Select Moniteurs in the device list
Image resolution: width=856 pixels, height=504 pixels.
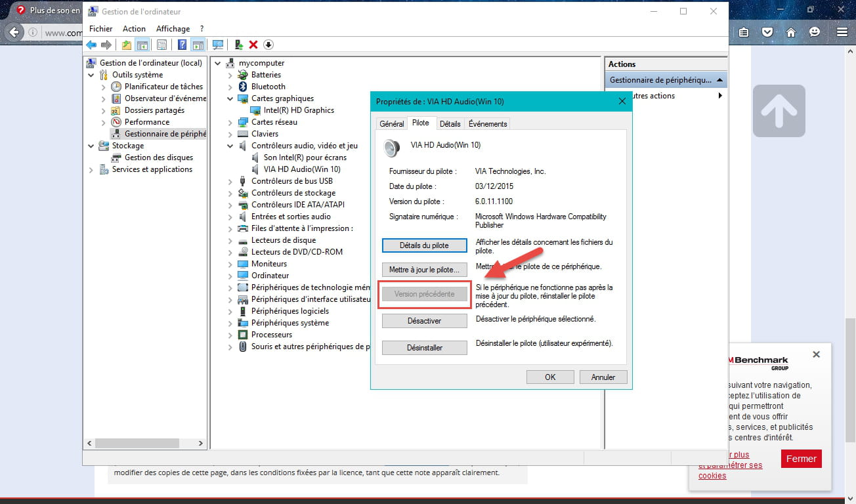[269, 264]
